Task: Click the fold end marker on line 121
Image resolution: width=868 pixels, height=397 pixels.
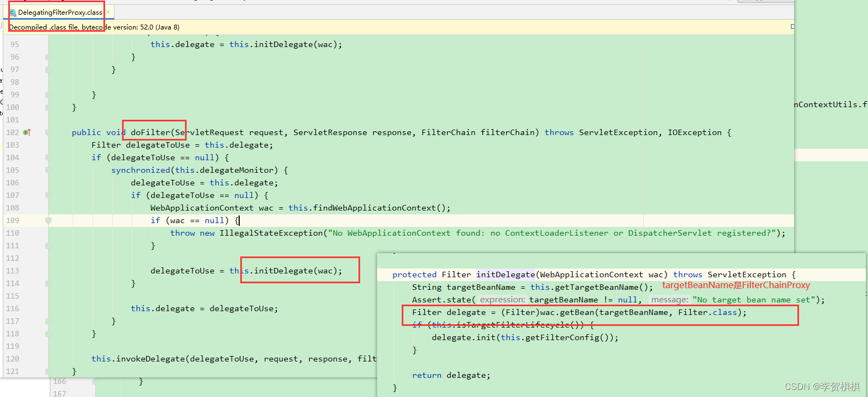Action: [48, 371]
